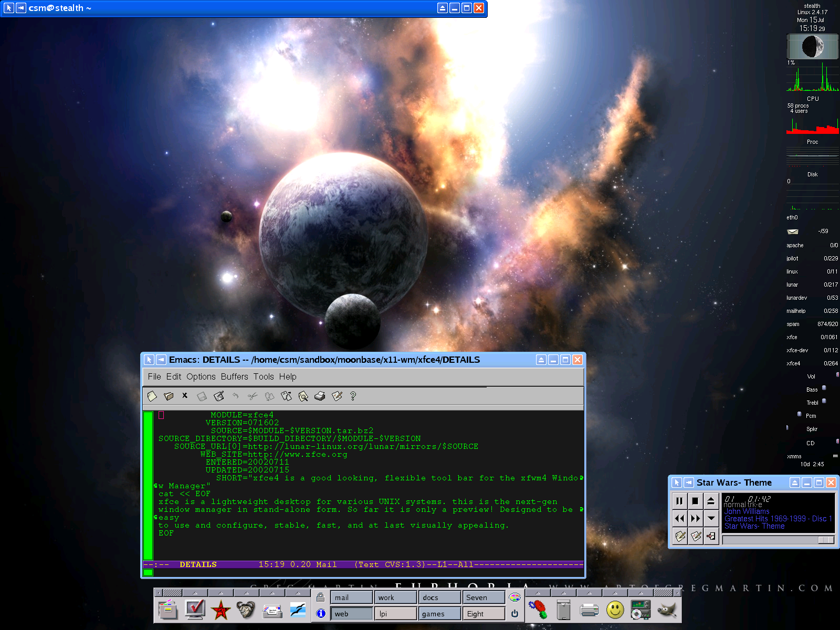Image resolution: width=840 pixels, height=630 pixels.
Task: Open the Tools menu in Emacs
Action: pos(264,377)
